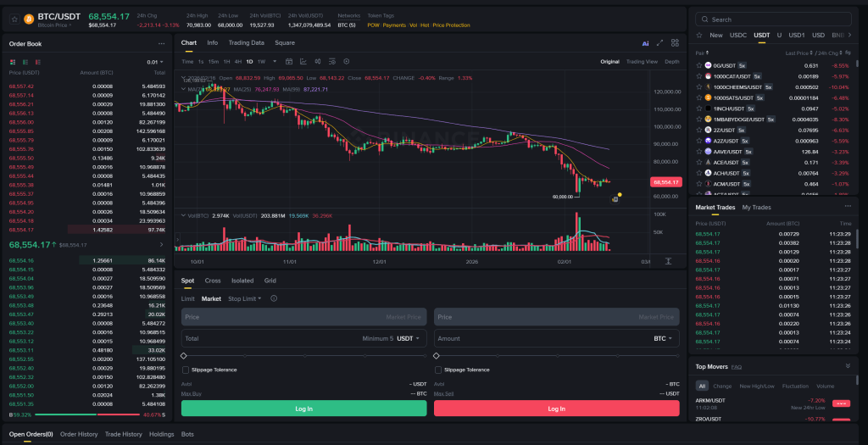
Task: Open the chart AI assistant icon
Action: point(645,43)
